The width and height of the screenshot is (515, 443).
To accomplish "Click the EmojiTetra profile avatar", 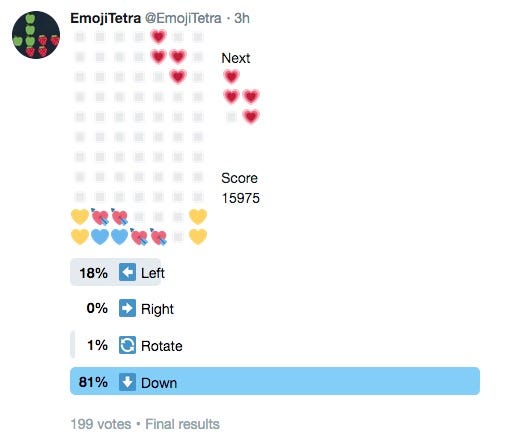I will pos(36,35).
